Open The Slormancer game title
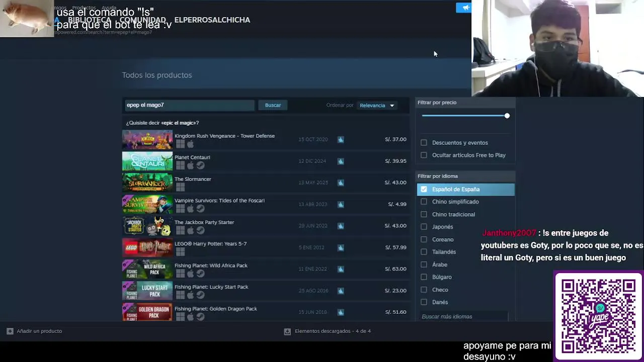The height and width of the screenshot is (362, 644). (x=193, y=179)
